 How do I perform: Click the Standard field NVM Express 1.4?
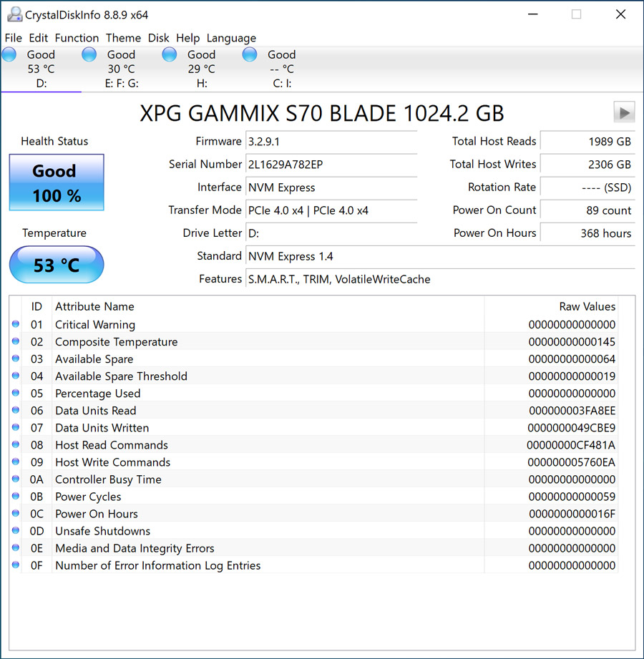pos(440,256)
